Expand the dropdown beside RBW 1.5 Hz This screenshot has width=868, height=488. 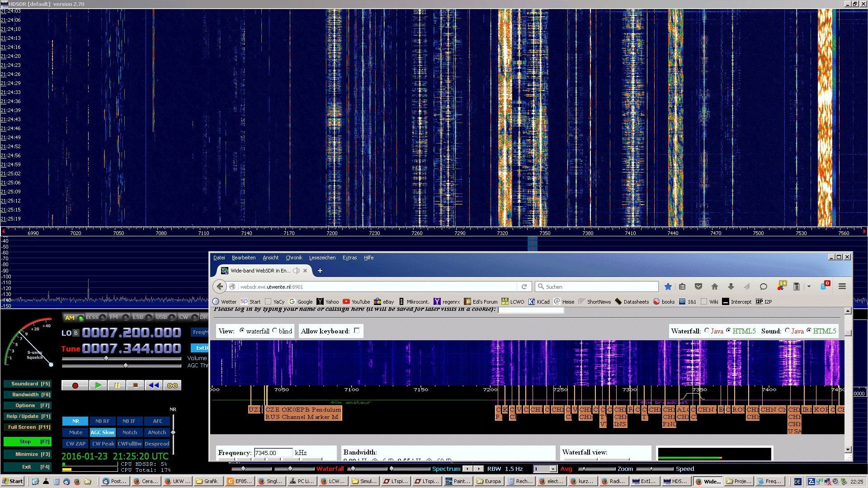(x=552, y=469)
